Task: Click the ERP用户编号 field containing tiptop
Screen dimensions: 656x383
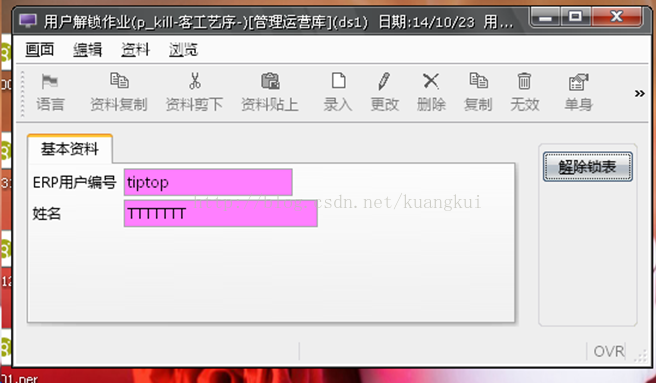Action: coord(208,182)
